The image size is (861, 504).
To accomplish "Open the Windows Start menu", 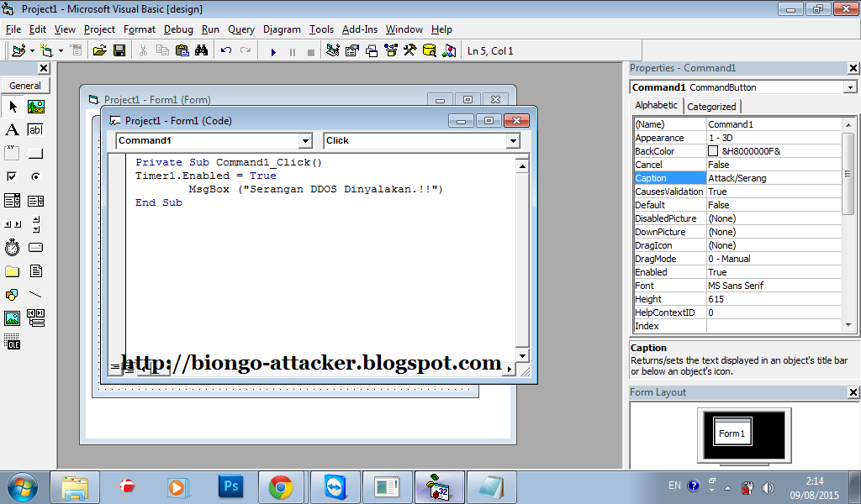I will pyautogui.click(x=23, y=487).
